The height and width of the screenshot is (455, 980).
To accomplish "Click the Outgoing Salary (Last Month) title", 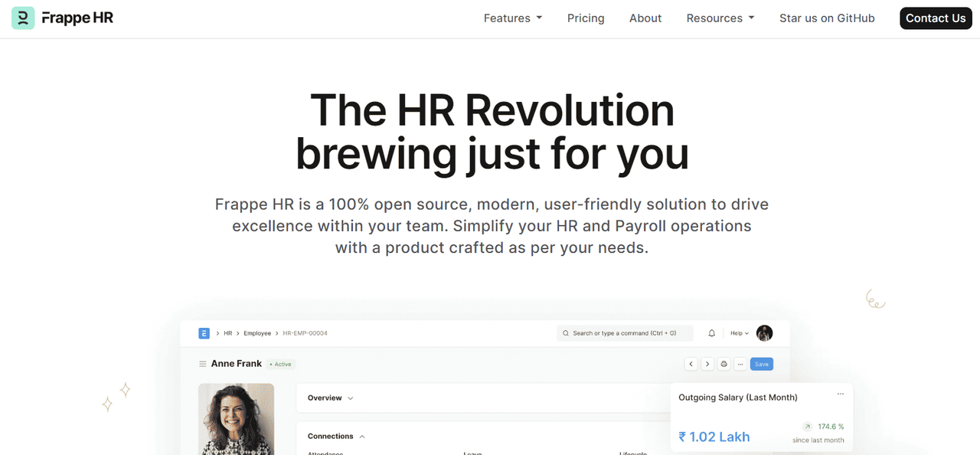I will click(x=738, y=398).
